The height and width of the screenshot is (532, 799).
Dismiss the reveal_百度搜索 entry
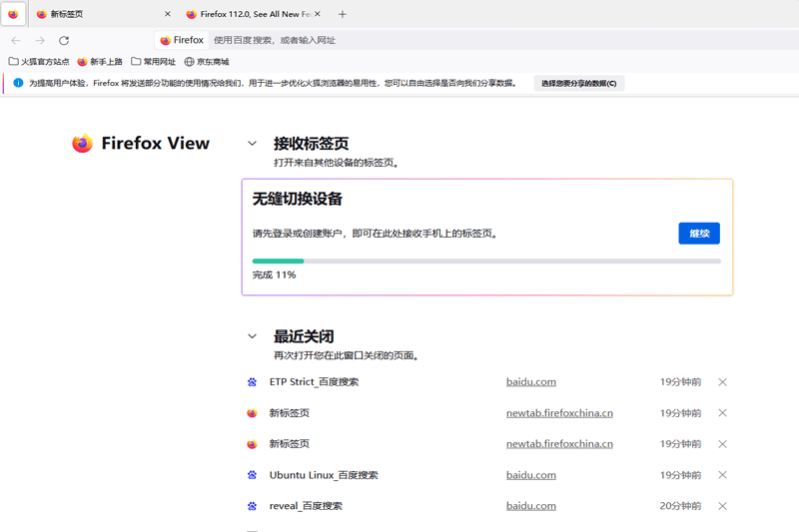tap(722, 506)
